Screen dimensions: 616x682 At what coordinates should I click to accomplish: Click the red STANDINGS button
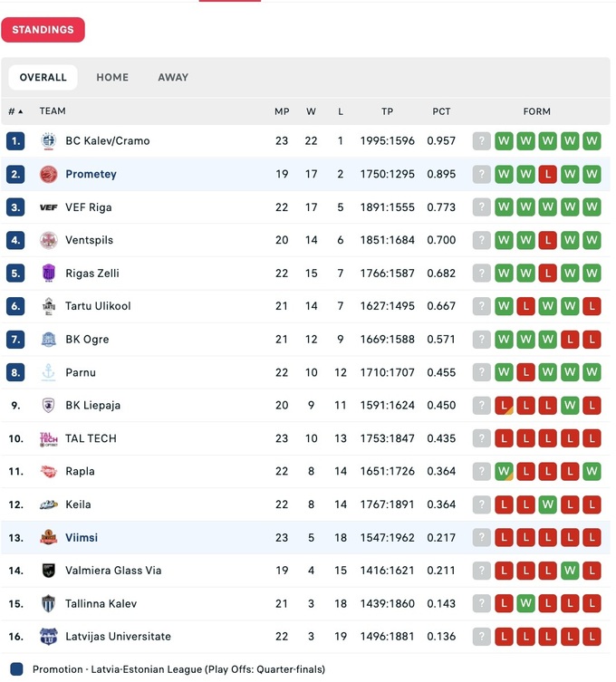click(43, 30)
